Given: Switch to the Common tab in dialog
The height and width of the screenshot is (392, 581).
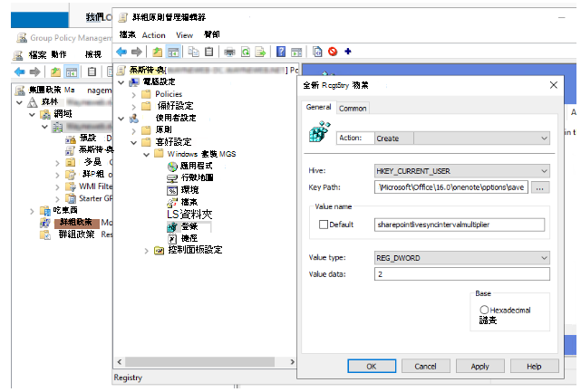Looking at the screenshot, I should [353, 109].
